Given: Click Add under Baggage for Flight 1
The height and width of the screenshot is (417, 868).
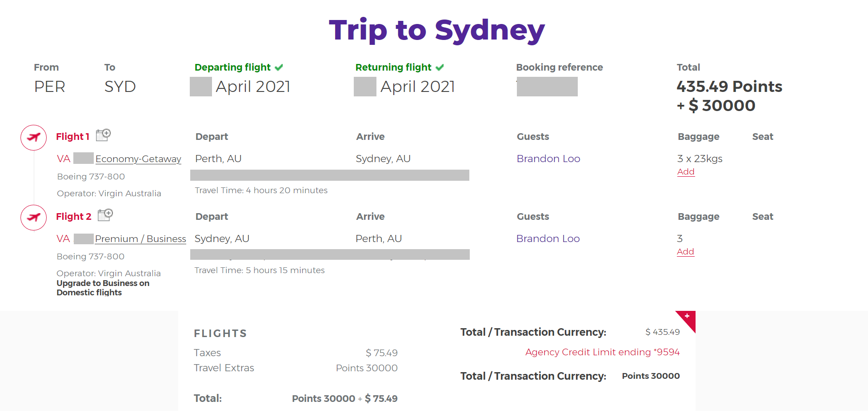Looking at the screenshot, I should [x=686, y=171].
